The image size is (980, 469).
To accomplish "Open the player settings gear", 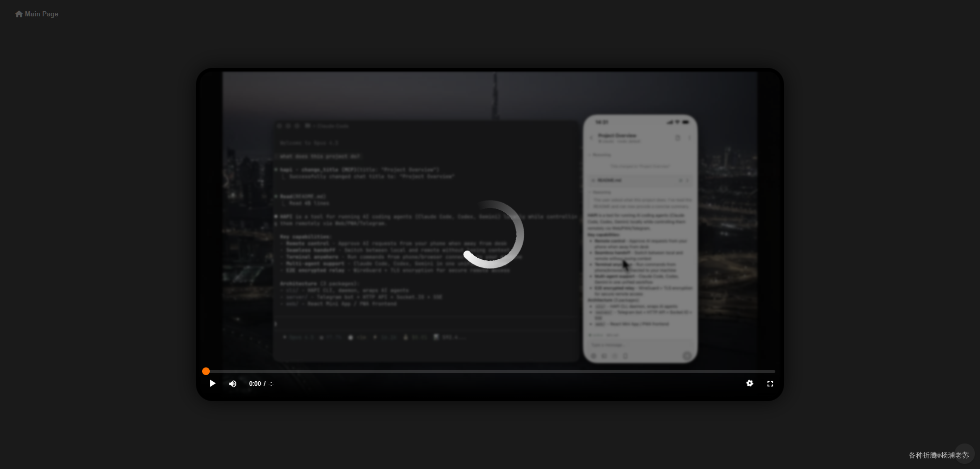I will [x=749, y=383].
